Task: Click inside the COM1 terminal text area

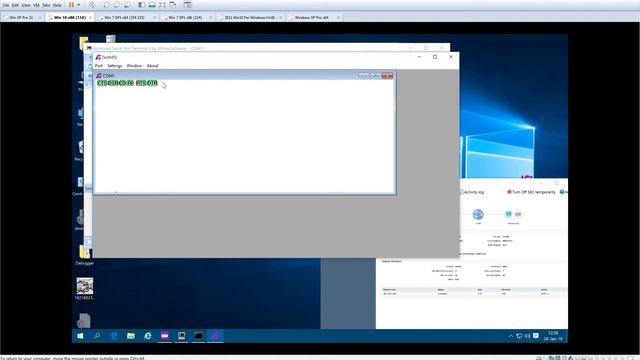Action: pyautogui.click(x=244, y=139)
